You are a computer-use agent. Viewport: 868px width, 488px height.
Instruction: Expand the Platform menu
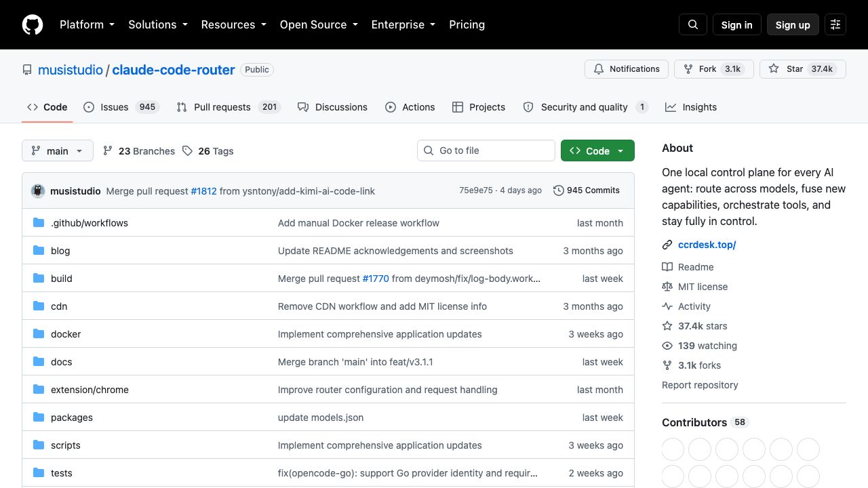coord(87,24)
